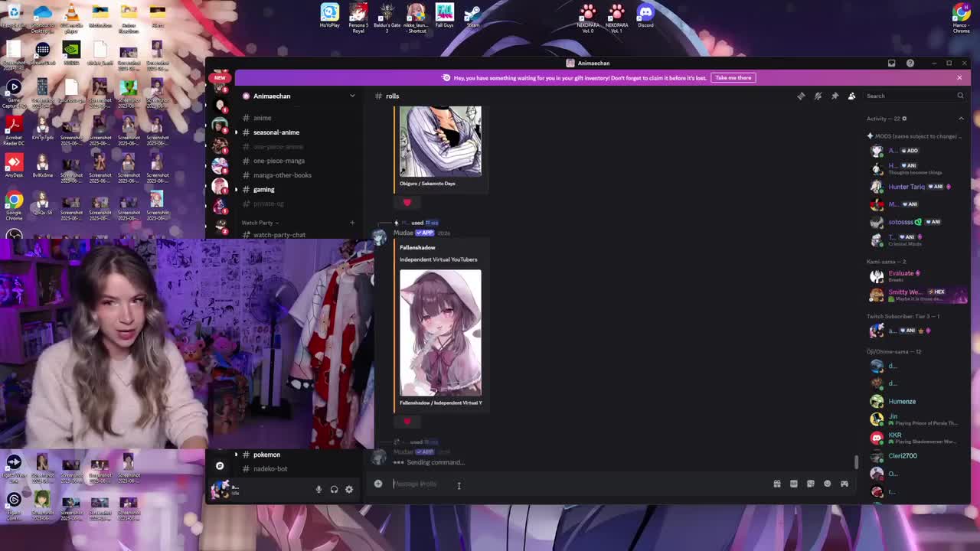Screen dimensions: 980x551
Task: Click the Take me there button
Action: click(x=733, y=77)
